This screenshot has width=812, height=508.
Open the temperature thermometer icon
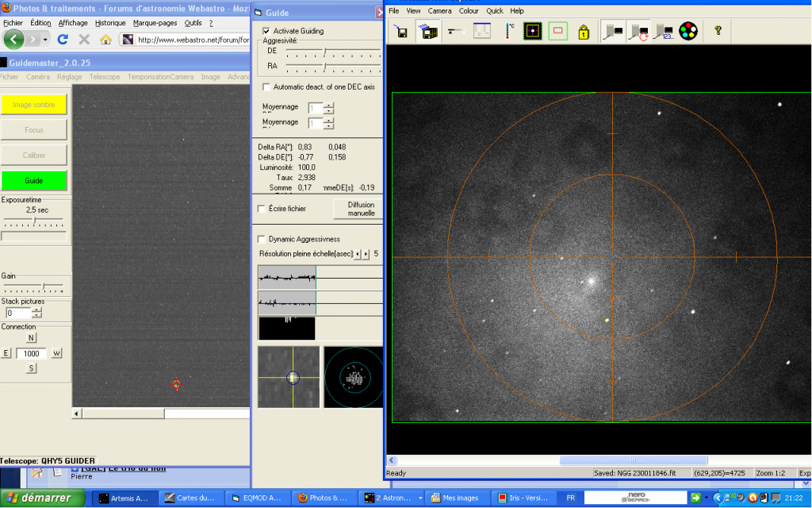point(509,32)
